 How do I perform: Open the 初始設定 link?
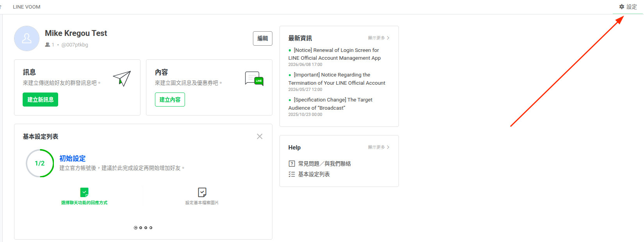pyautogui.click(x=73, y=158)
